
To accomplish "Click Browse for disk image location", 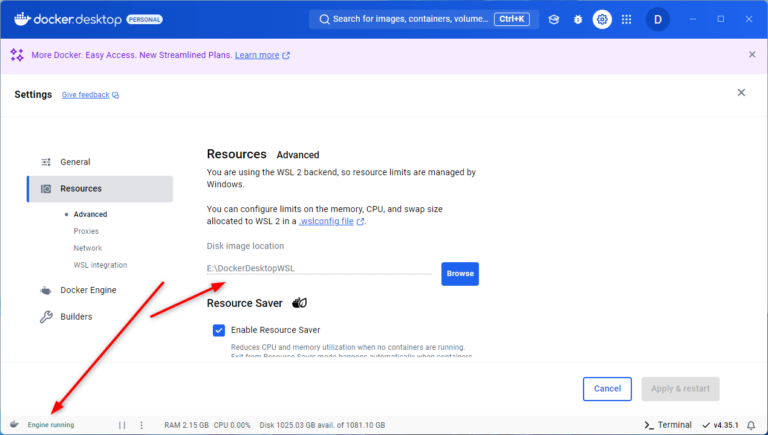I will pyautogui.click(x=460, y=273).
